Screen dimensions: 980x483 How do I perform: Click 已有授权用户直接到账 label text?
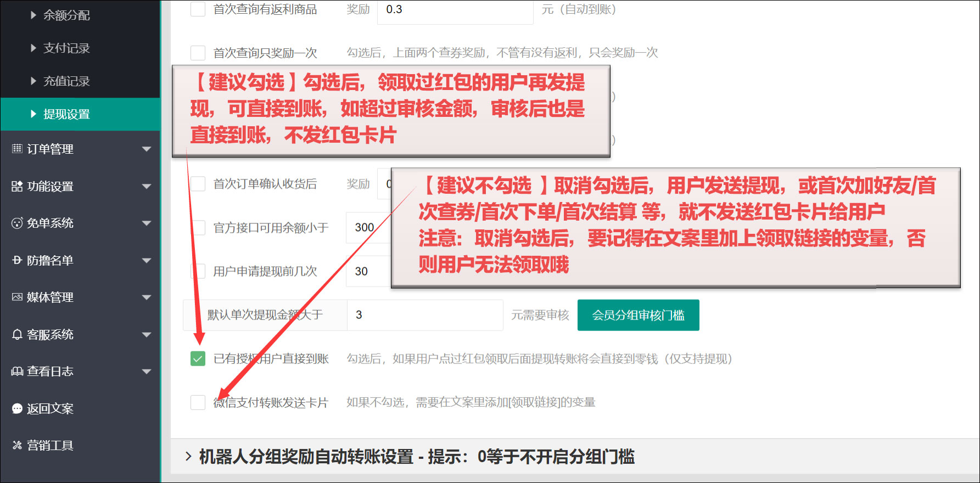(x=271, y=358)
